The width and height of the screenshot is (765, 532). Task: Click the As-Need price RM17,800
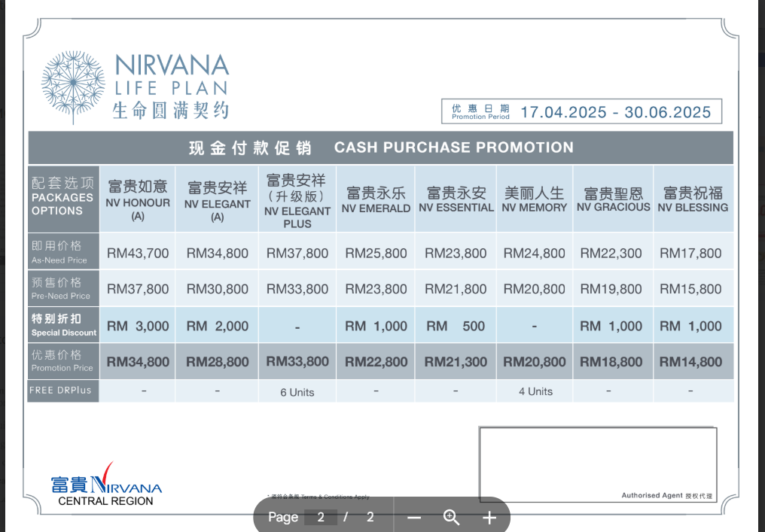click(x=690, y=253)
